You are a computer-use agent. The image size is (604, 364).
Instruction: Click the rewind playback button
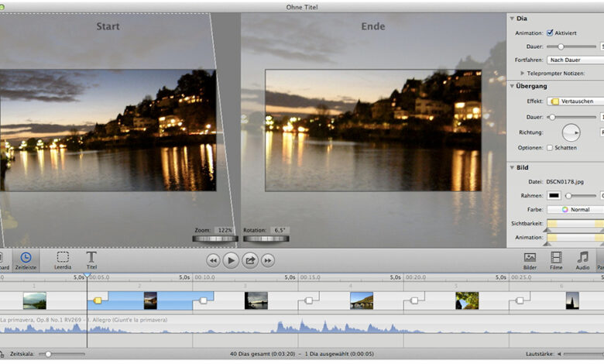(x=212, y=260)
